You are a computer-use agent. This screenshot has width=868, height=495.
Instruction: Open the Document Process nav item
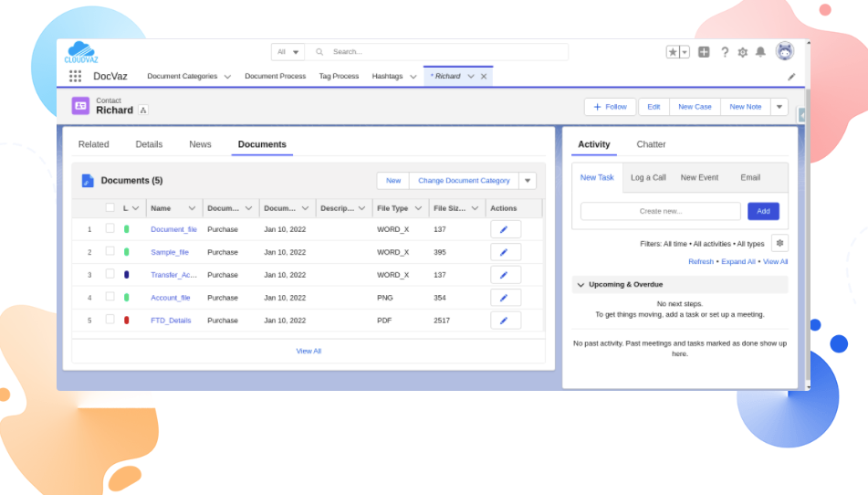275,77
